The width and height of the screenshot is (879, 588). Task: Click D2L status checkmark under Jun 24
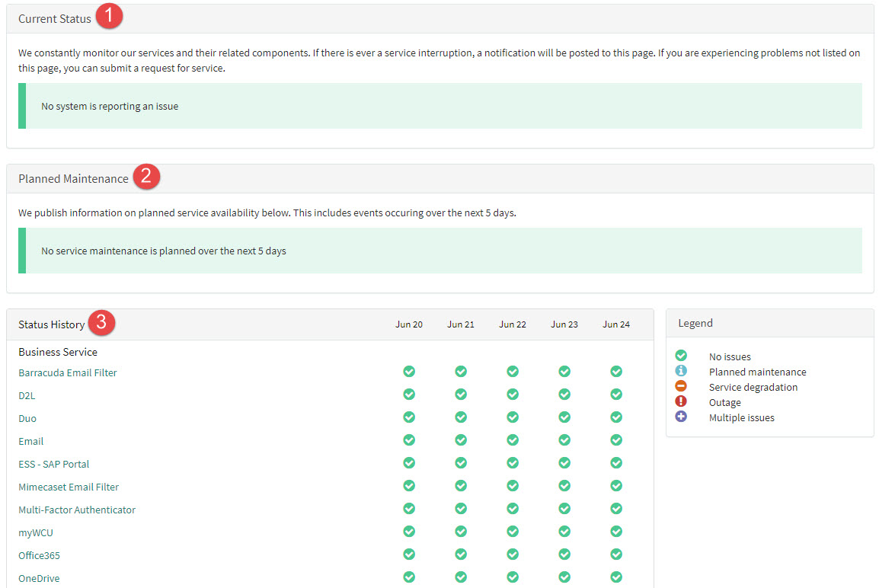pos(616,395)
